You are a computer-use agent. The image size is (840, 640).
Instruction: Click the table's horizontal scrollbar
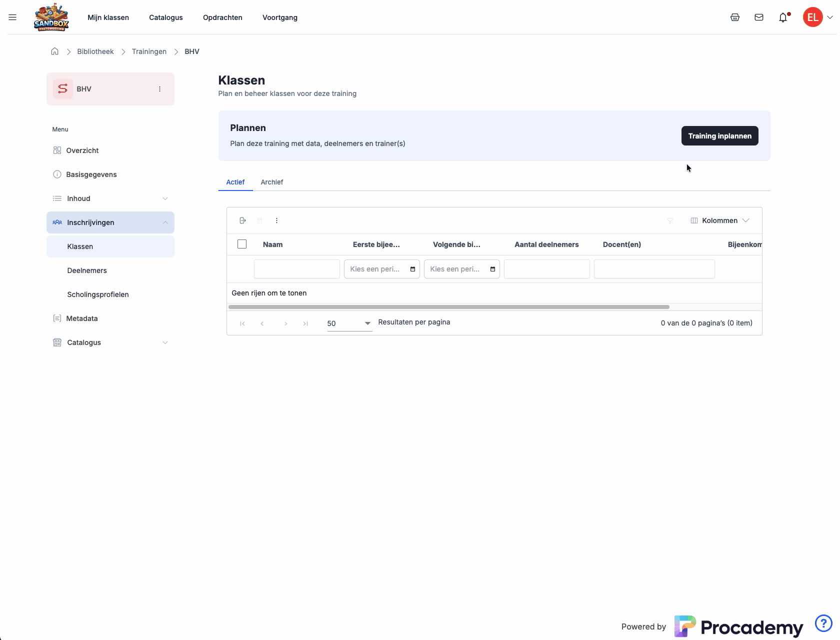(x=448, y=307)
